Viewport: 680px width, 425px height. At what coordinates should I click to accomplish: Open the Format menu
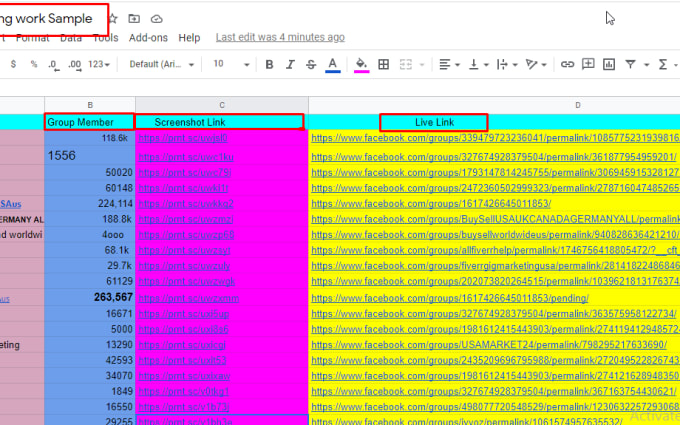pos(33,38)
